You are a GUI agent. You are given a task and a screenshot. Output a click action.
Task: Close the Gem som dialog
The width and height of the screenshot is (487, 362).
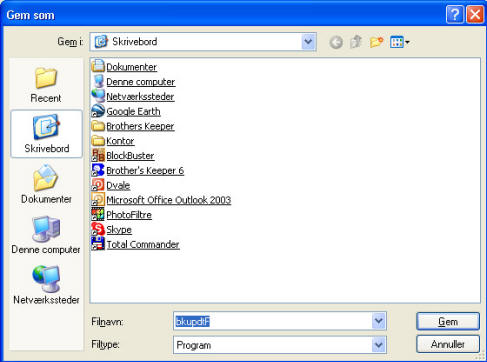[475, 14]
